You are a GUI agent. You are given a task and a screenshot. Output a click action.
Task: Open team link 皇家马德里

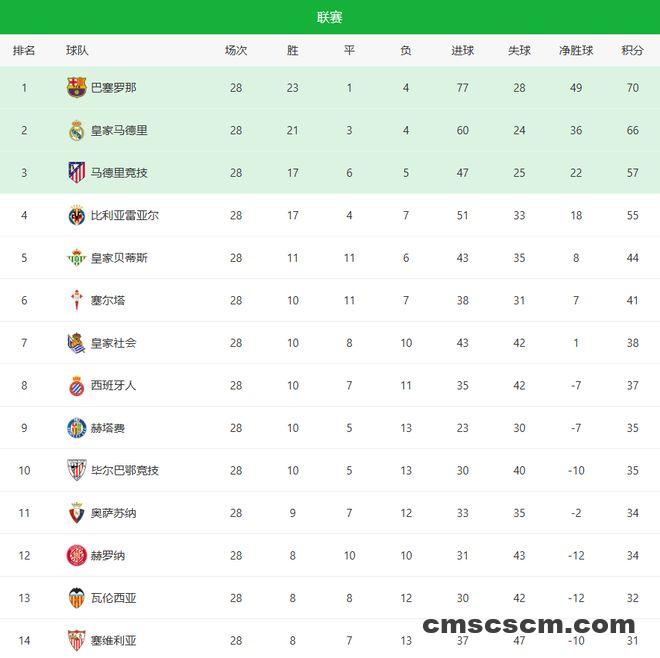click(119, 130)
